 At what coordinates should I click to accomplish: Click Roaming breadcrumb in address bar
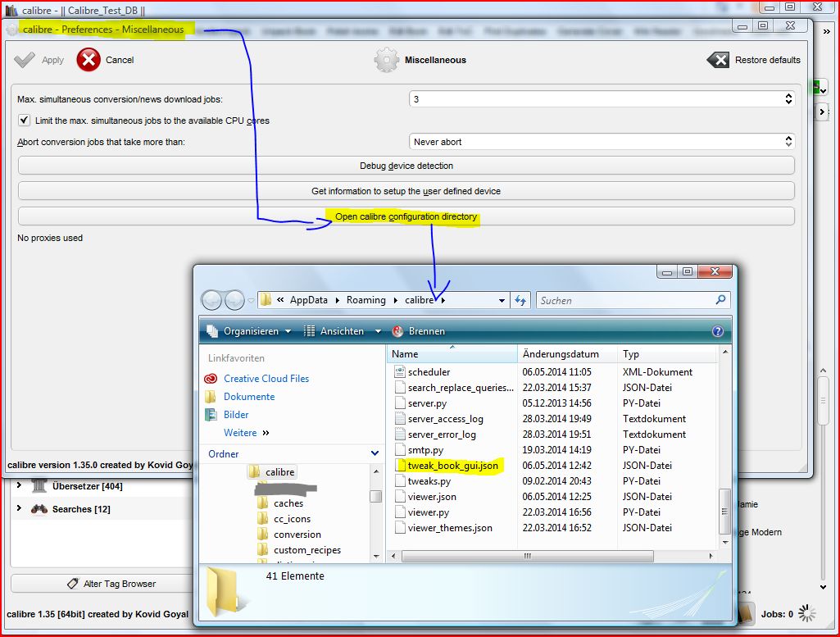point(366,300)
